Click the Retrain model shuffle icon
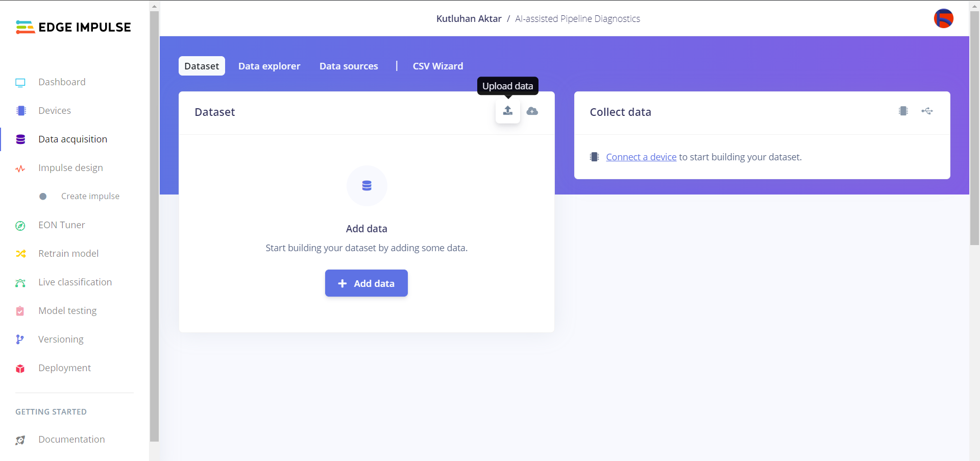Screen dimensions: 980x461 click(20, 254)
